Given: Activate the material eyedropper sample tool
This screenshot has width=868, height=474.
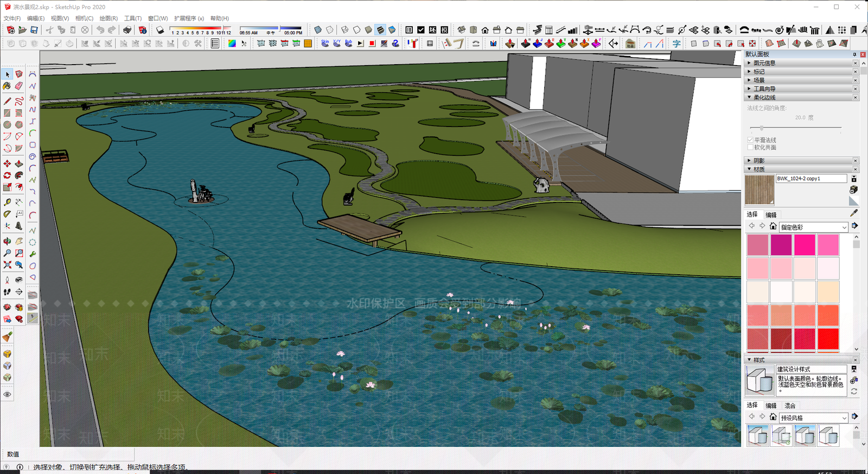Looking at the screenshot, I should [854, 213].
